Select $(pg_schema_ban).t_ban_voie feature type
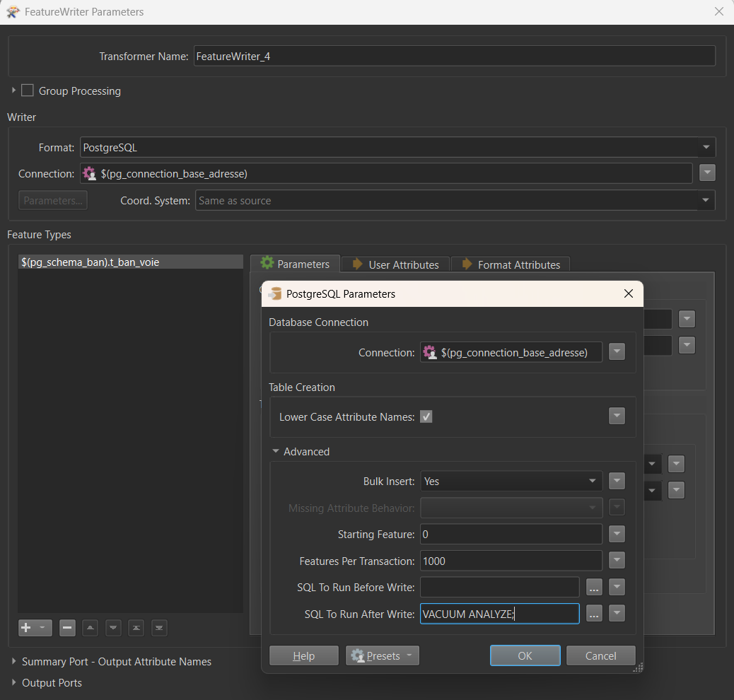Image resolution: width=734 pixels, height=700 pixels. (131, 262)
